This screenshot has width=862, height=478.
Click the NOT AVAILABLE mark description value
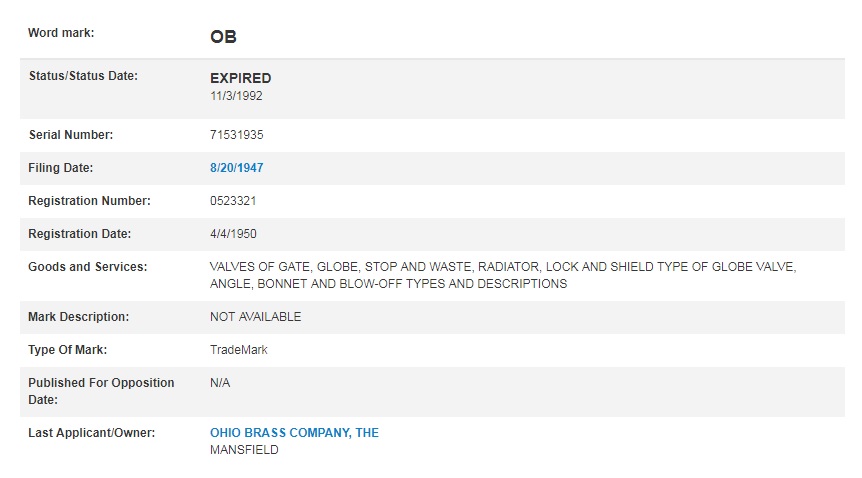point(255,317)
